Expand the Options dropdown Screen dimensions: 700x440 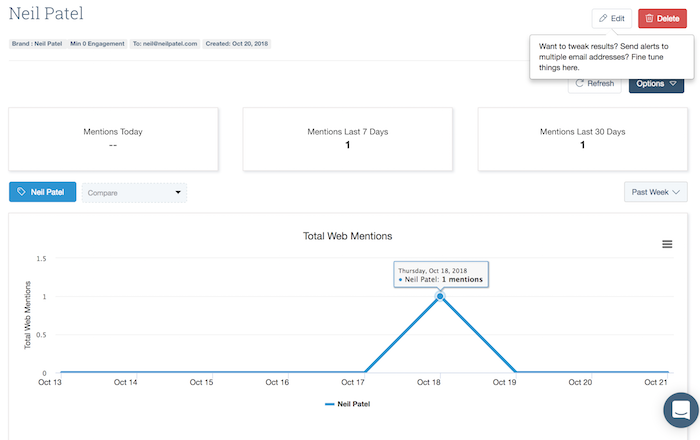click(656, 83)
